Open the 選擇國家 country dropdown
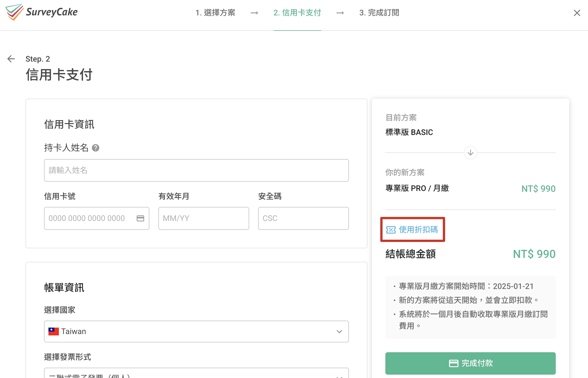Screen dimensions: 588x378 196,332
